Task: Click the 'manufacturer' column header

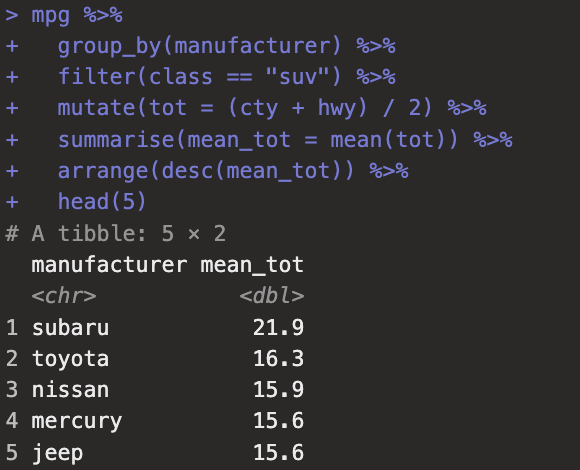Action: pyautogui.click(x=109, y=265)
